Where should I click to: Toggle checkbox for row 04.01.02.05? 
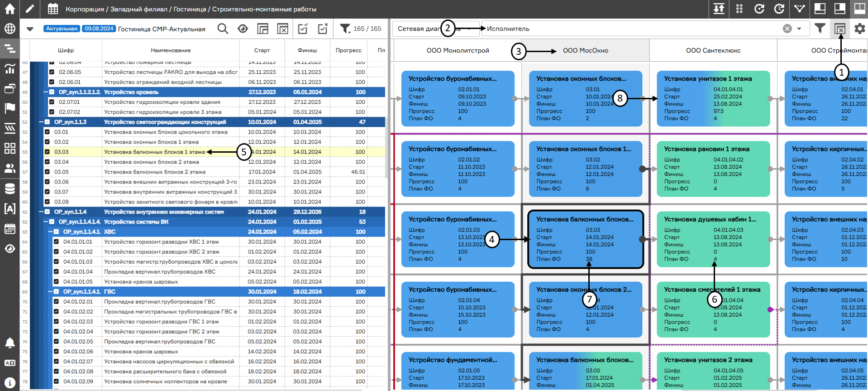tap(56, 342)
